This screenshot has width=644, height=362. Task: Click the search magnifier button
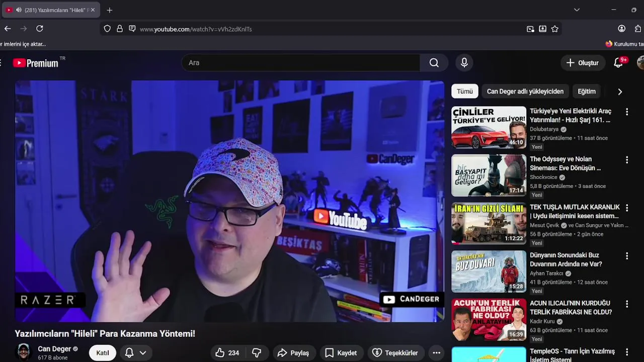coord(434,63)
